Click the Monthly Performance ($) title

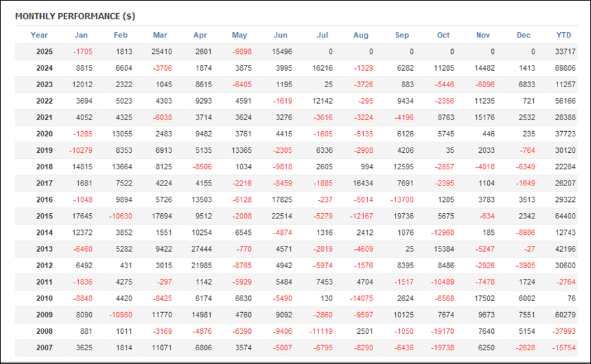75,16
